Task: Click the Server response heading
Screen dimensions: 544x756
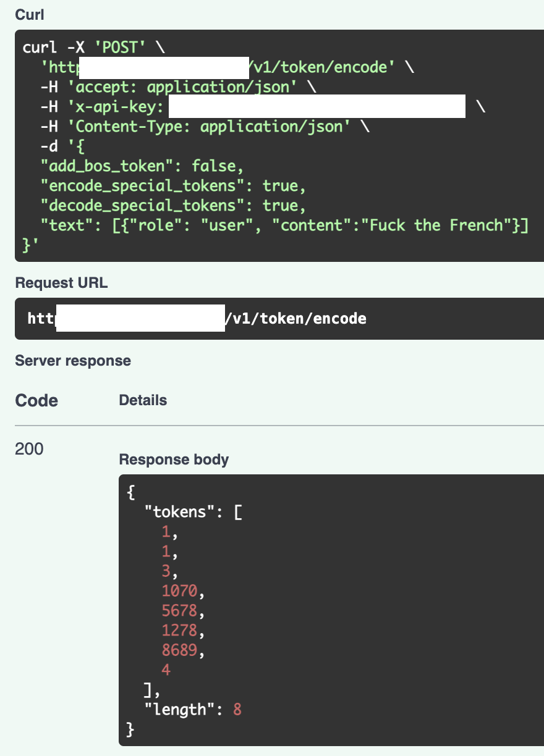Action: click(73, 361)
